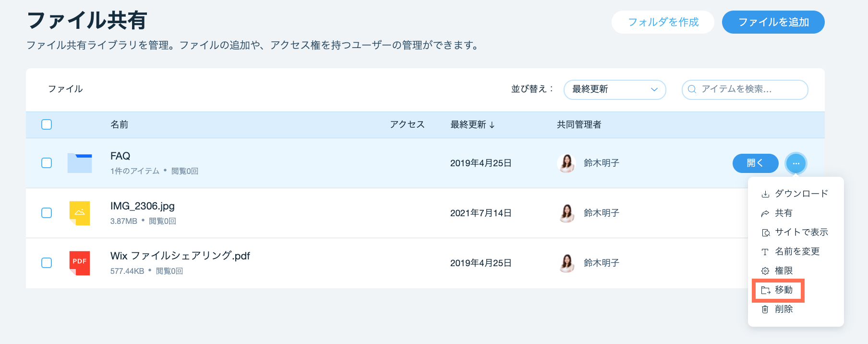Viewport: 868px width, 344px height.
Task: Click the 577.44KB size text
Action: [127, 271]
